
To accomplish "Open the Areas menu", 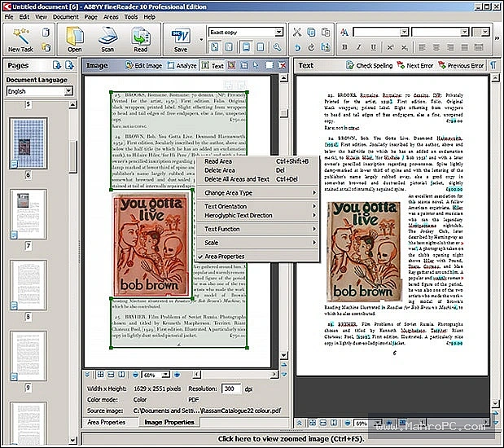I will [x=111, y=17].
